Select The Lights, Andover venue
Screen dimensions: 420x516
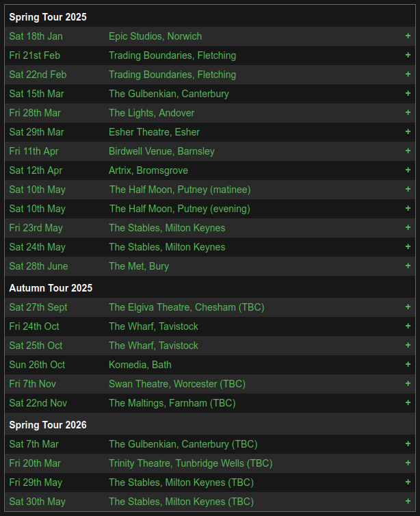coord(152,113)
